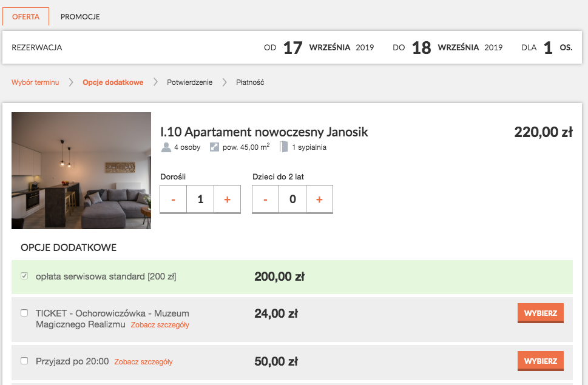Viewport: 588px width, 385px height.
Task: Switch to the PROMOCJE tab
Action: pyautogui.click(x=79, y=16)
